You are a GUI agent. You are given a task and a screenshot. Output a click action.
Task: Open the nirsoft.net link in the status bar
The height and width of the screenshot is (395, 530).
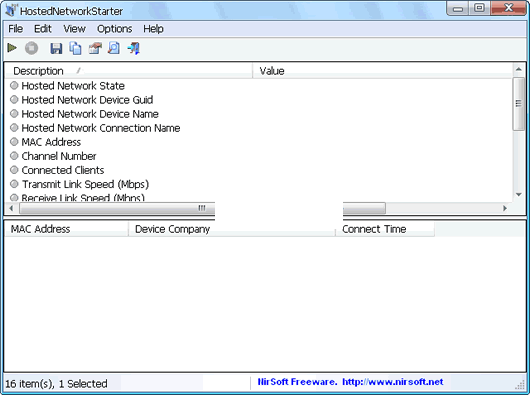click(392, 382)
